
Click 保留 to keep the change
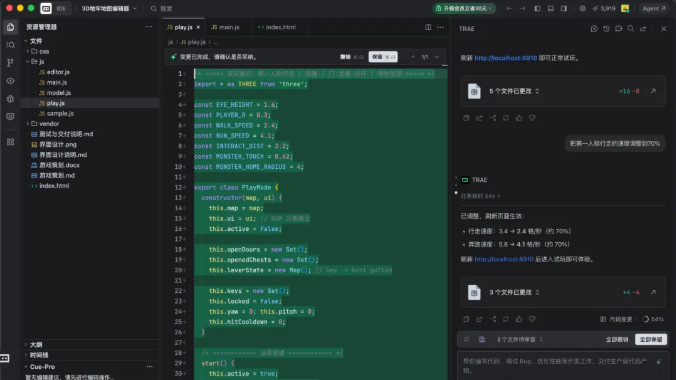coord(383,57)
